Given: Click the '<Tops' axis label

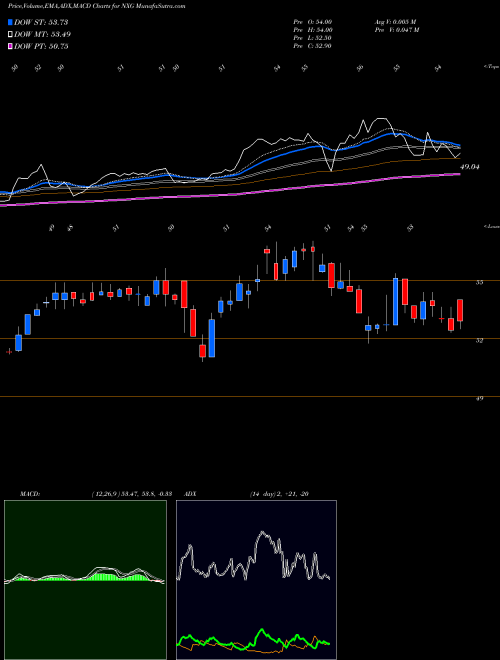Looking at the screenshot, I should [x=491, y=67].
